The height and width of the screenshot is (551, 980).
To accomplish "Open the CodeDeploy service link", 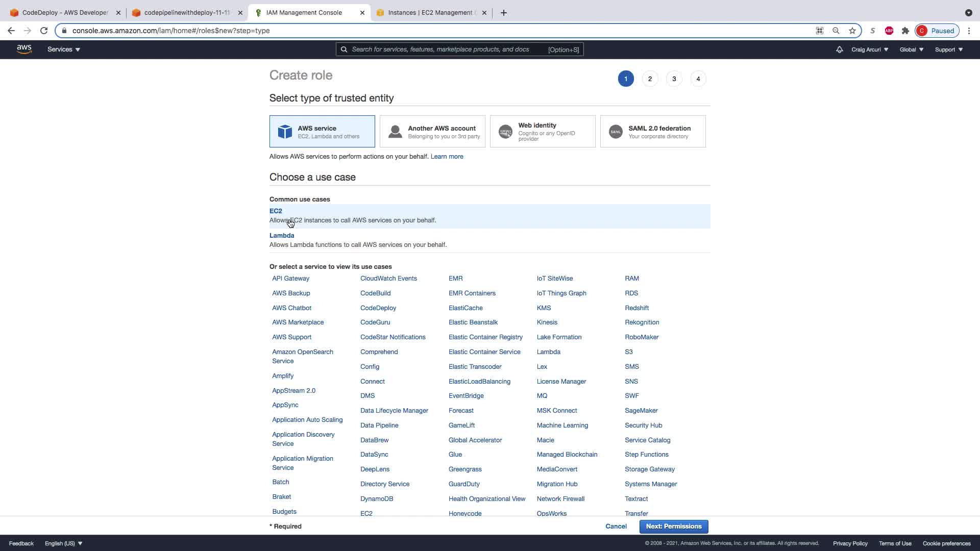I will pos(378,308).
